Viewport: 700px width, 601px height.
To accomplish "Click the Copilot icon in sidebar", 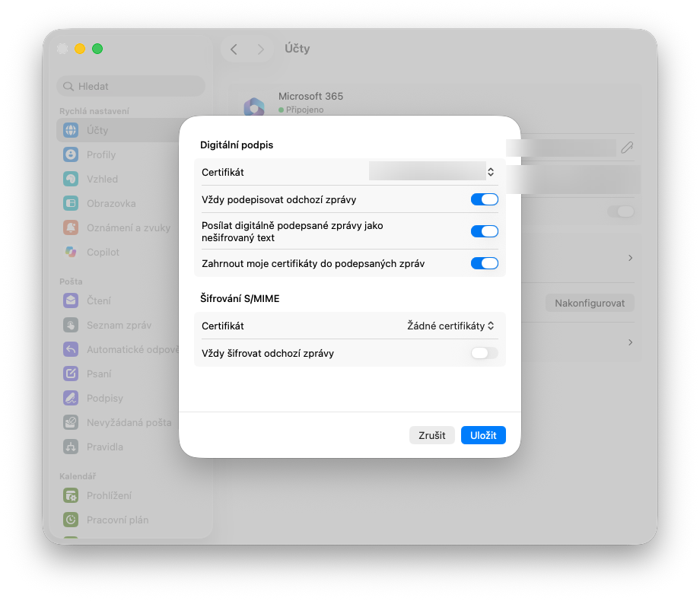I will [x=71, y=252].
